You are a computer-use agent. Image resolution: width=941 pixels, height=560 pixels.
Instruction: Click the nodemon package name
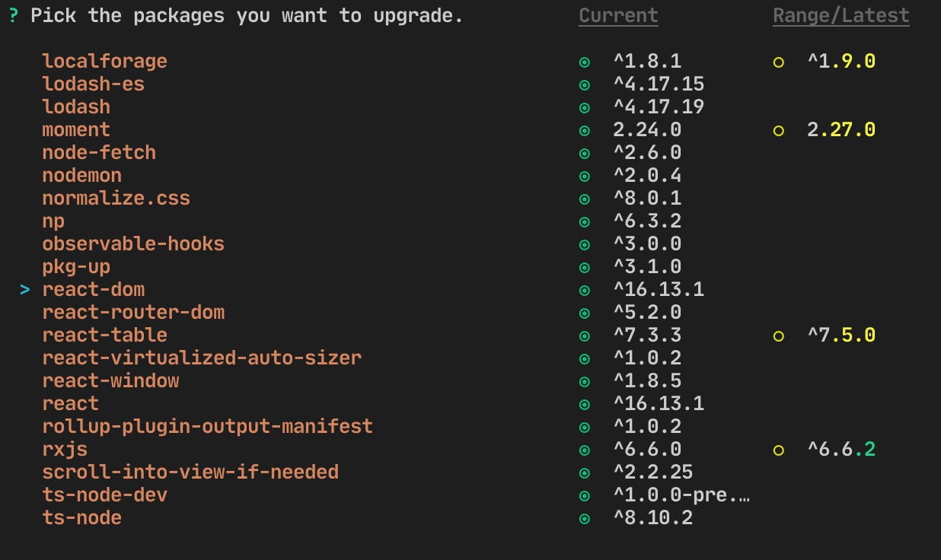(x=81, y=175)
